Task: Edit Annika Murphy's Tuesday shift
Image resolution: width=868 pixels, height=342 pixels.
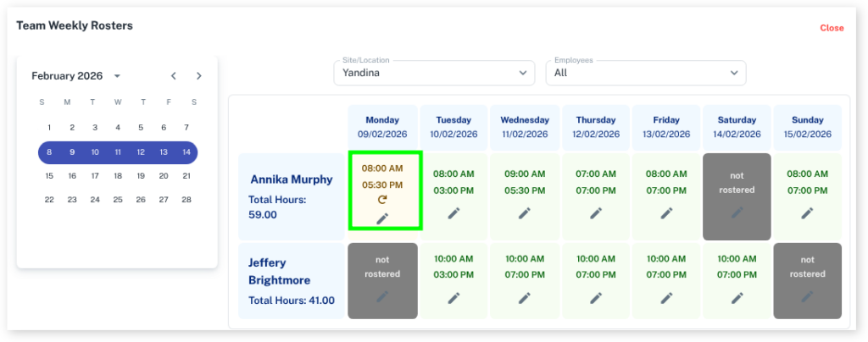Action: [x=453, y=212]
